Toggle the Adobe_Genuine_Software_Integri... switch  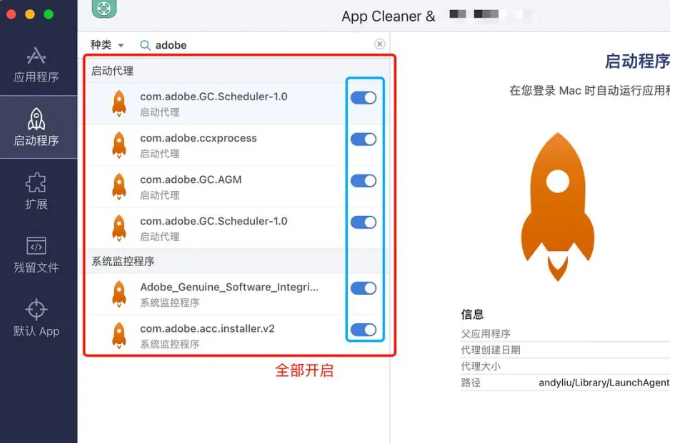pos(363,288)
